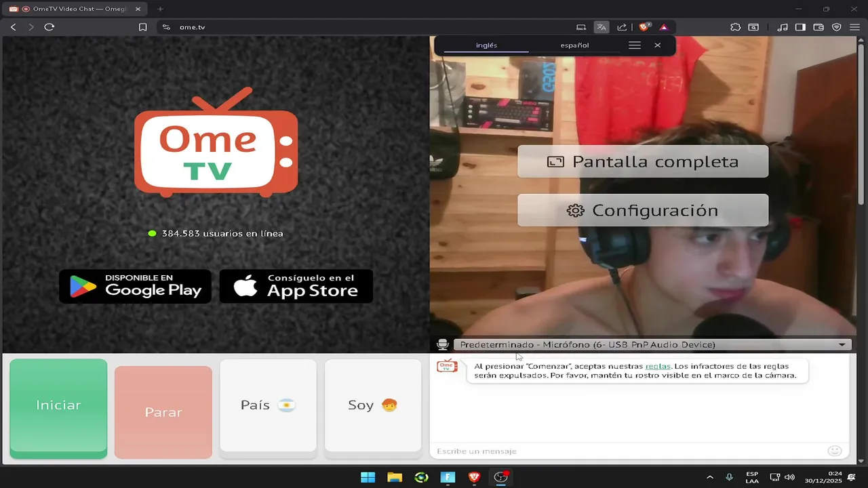Bookmark this page with the bookmark icon
Image resolution: width=868 pixels, height=488 pixels.
142,27
